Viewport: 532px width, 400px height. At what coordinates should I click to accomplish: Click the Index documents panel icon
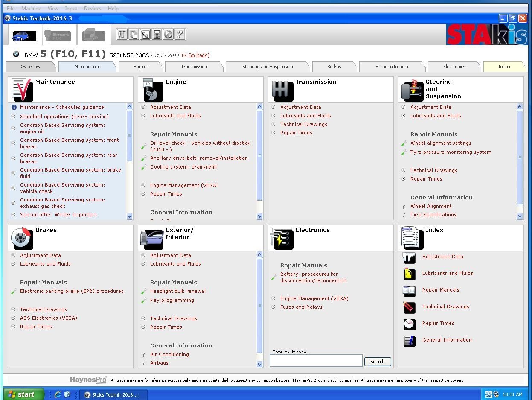click(412, 238)
